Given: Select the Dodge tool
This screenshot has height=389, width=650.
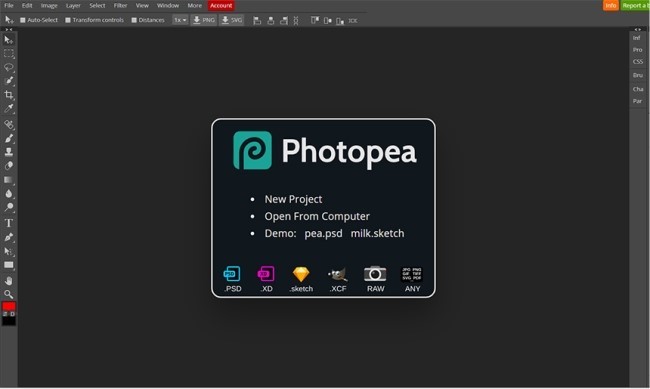Looking at the screenshot, I should (8, 207).
